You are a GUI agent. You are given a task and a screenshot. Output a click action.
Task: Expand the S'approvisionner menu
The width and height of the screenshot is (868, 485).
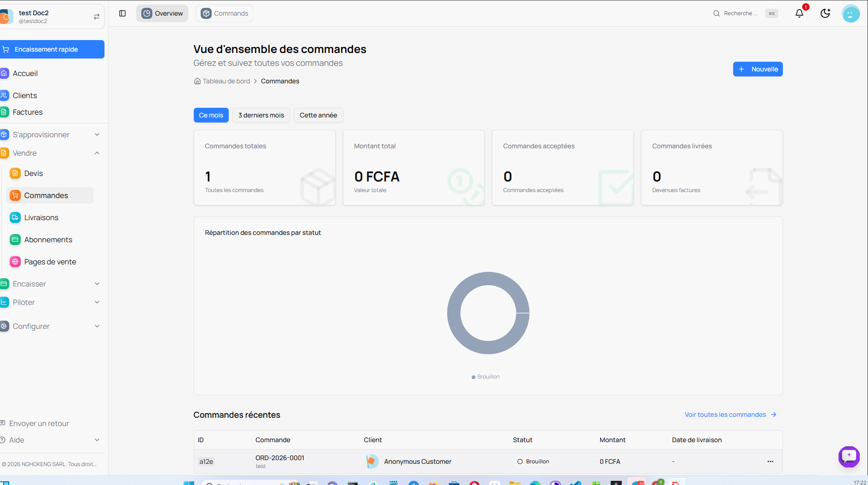51,134
